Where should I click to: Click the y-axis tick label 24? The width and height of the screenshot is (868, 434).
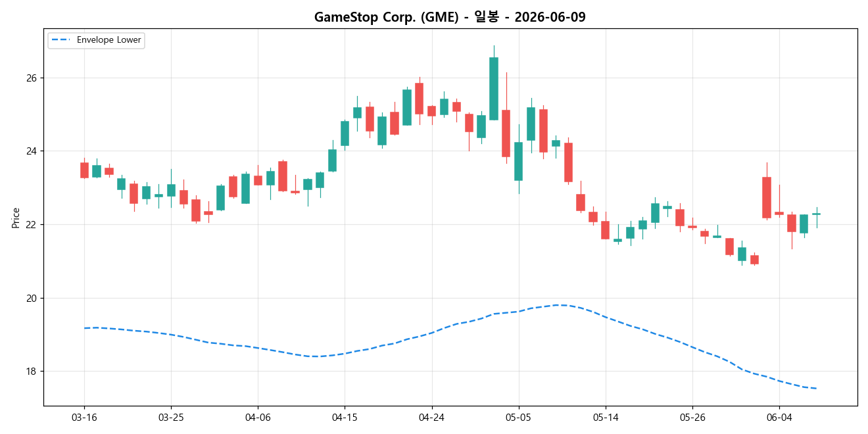(x=32, y=151)
